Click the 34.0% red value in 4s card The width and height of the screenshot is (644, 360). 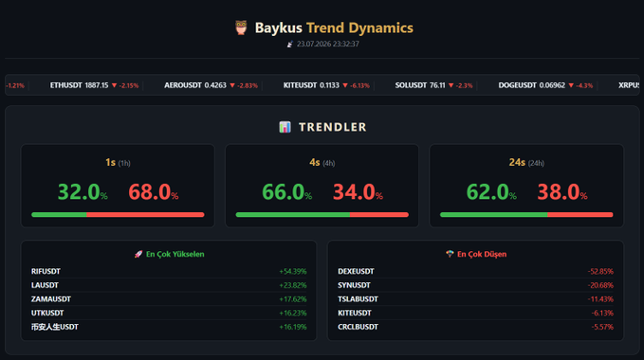(358, 192)
